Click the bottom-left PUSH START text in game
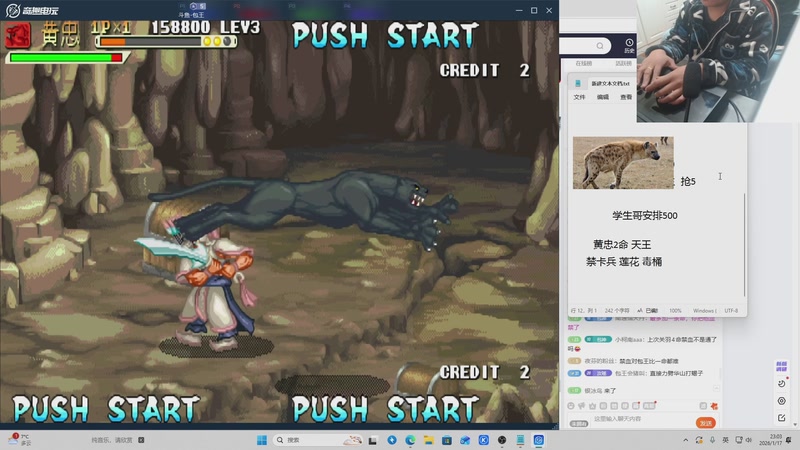800x450 pixels. [x=106, y=409]
